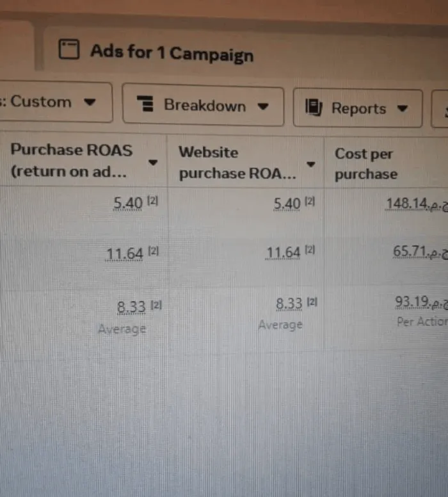Sort by the Cost per purchase column header
The image size is (448, 497).
click(366, 164)
